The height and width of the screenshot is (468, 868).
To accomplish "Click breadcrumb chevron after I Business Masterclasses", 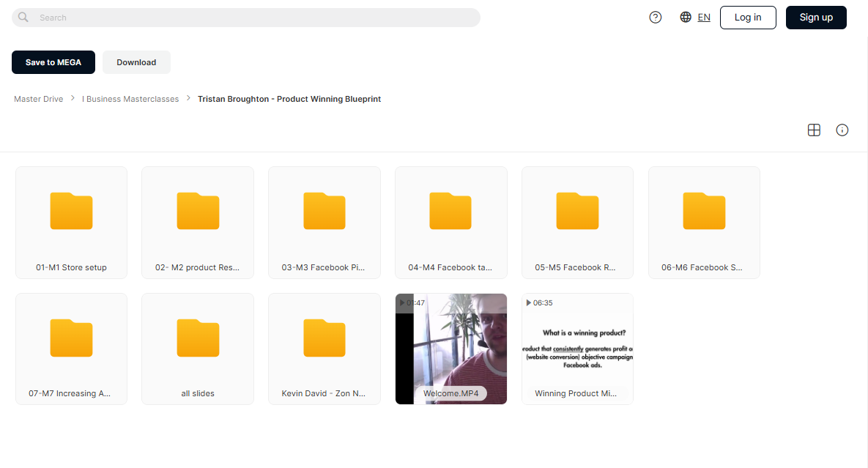I will [x=188, y=98].
